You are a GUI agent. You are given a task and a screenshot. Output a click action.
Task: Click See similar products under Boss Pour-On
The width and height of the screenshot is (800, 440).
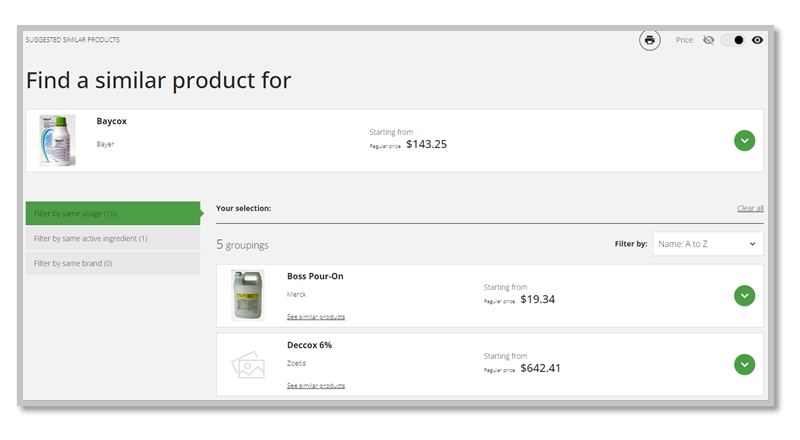[316, 316]
